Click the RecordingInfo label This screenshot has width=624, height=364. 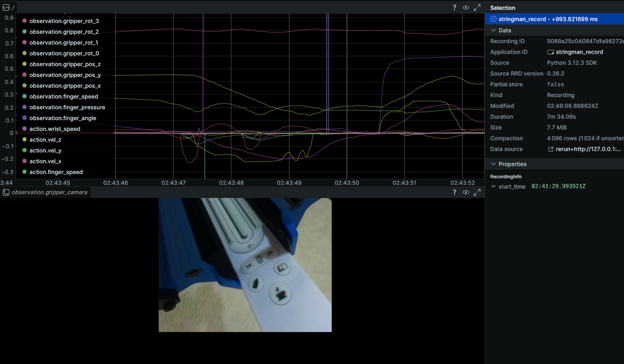click(x=506, y=177)
